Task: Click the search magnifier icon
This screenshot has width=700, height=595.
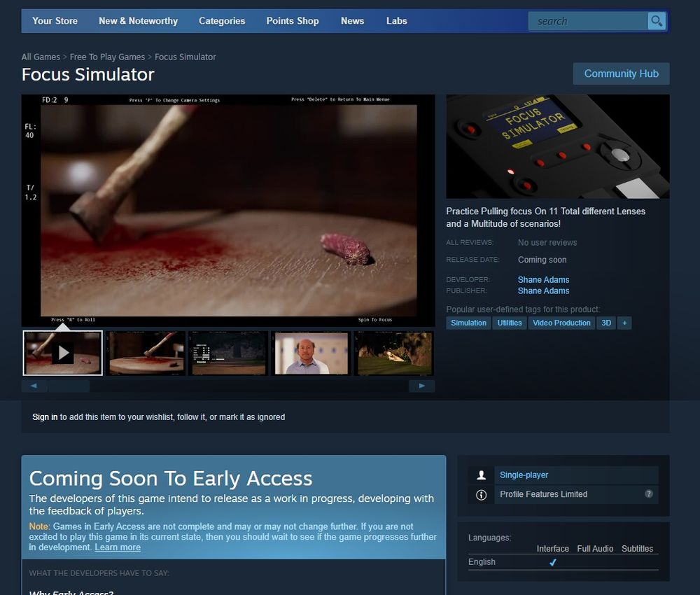Action: click(x=657, y=21)
